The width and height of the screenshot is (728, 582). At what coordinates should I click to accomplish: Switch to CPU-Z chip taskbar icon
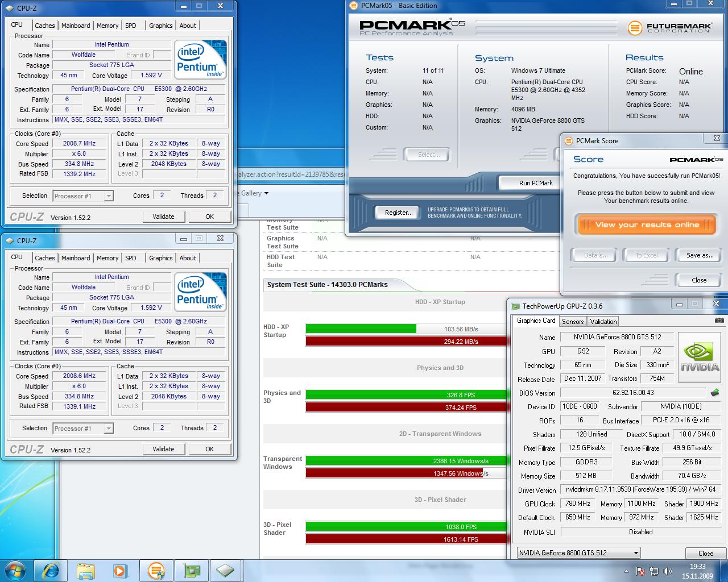[x=226, y=571]
